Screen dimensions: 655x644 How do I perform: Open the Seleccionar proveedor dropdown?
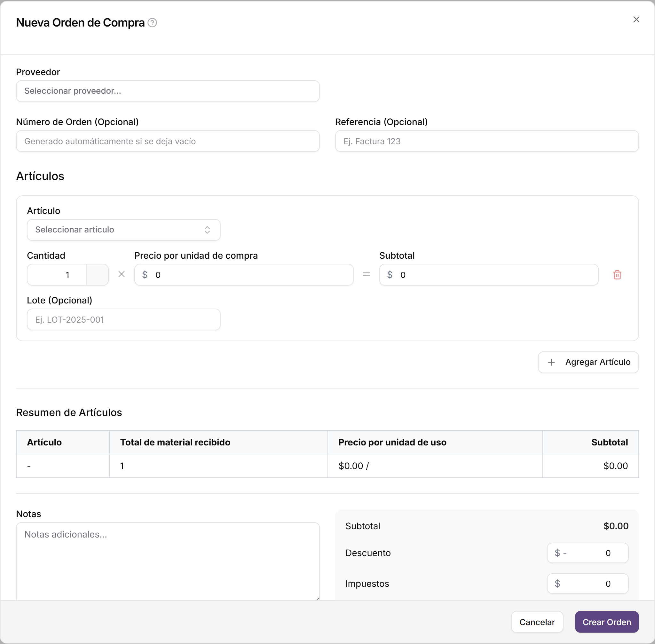point(168,91)
